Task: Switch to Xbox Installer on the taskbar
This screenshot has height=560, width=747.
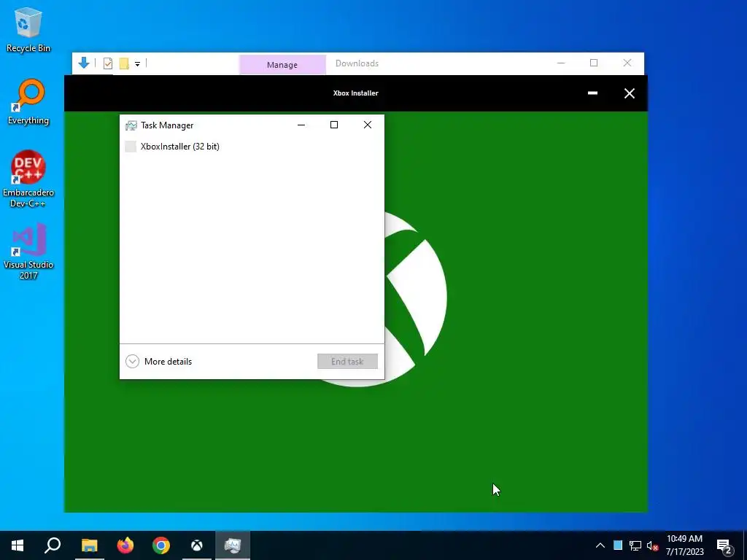Action: click(197, 545)
